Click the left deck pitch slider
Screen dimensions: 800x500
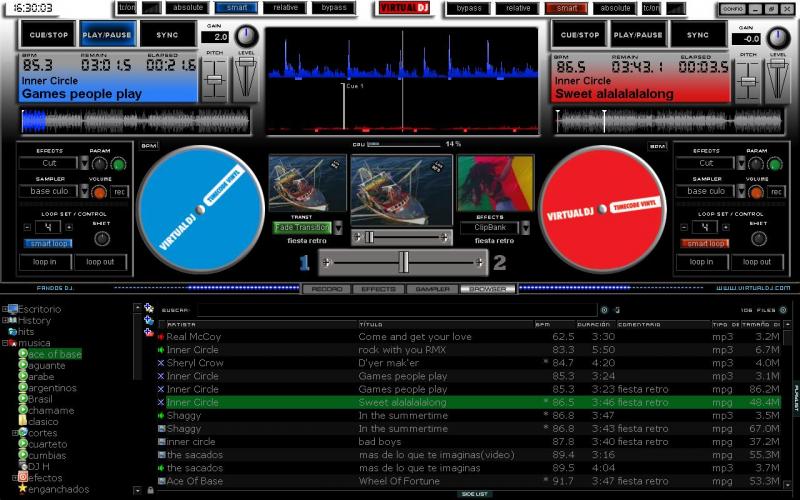click(214, 80)
